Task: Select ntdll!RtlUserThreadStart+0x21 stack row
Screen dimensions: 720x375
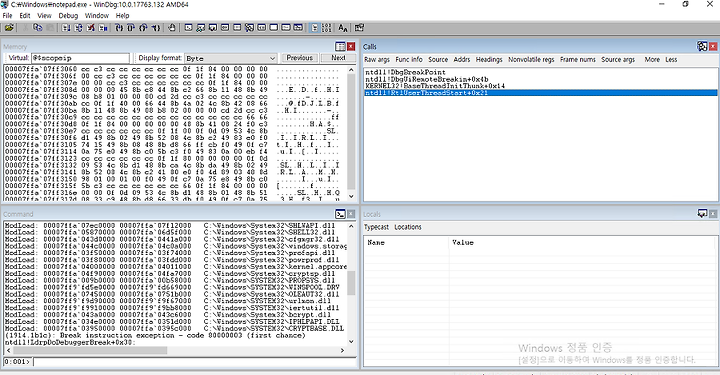Action: click(x=540, y=93)
